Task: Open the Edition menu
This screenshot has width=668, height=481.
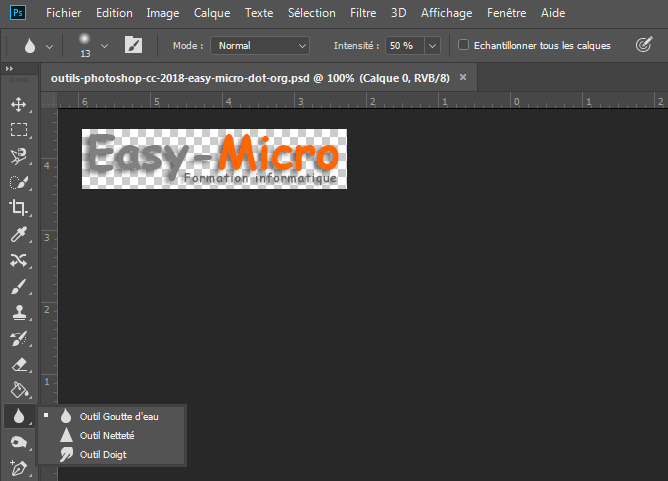Action: [x=114, y=13]
